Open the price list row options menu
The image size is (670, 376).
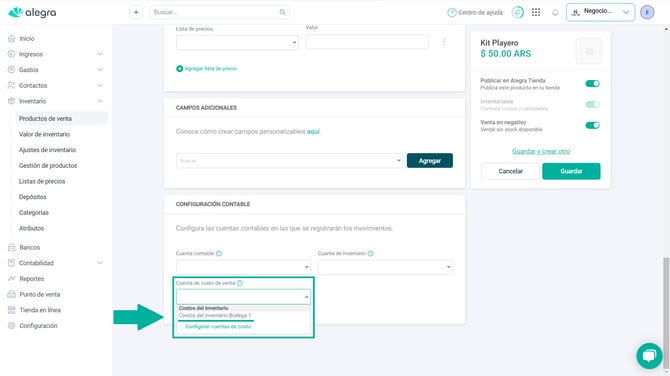point(444,42)
